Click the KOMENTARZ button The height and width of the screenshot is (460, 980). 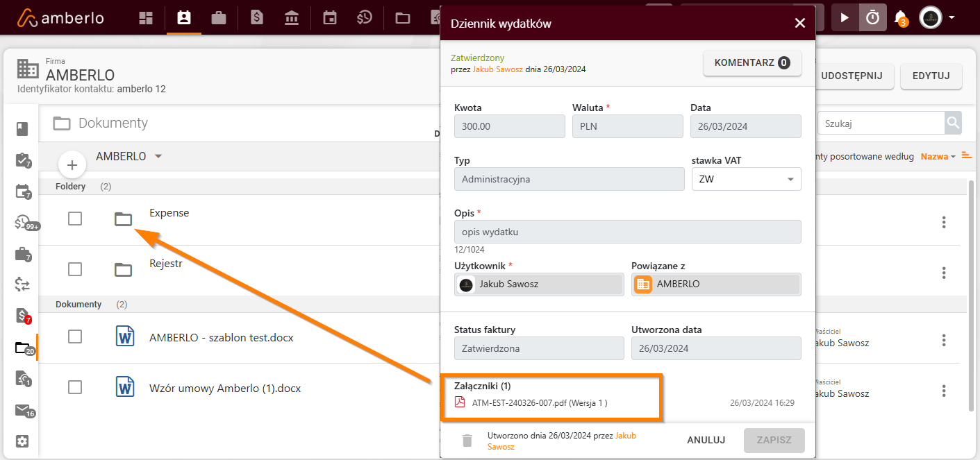752,62
